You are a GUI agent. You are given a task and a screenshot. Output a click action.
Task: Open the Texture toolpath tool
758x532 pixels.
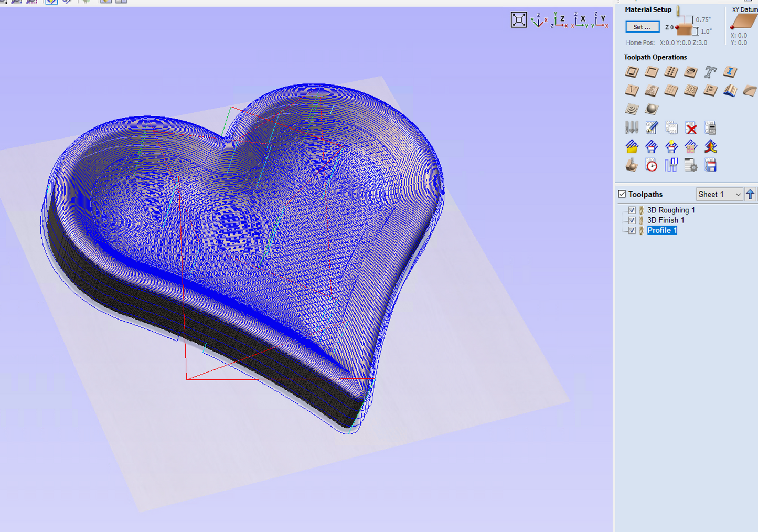point(690,90)
